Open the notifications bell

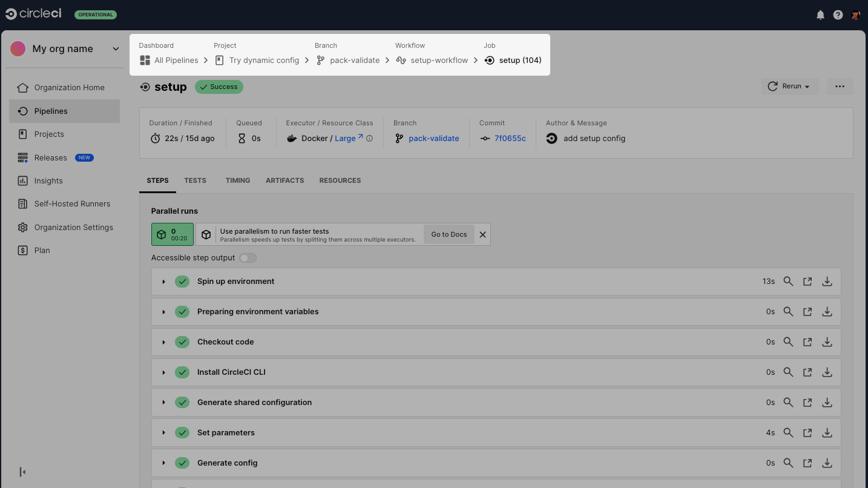point(820,15)
